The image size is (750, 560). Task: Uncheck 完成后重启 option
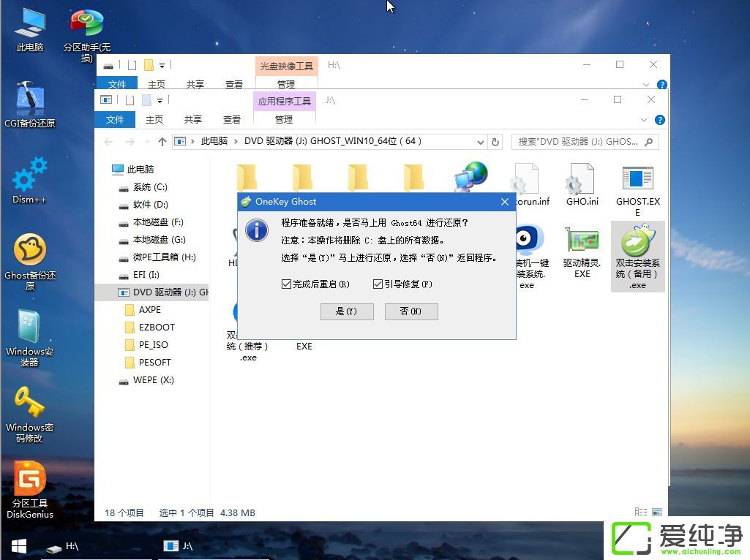tap(287, 284)
